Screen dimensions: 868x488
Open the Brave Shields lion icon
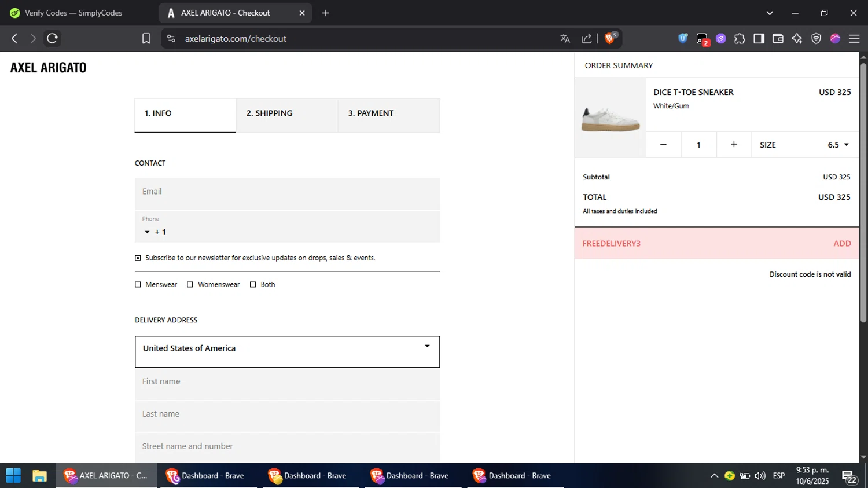pos(610,38)
